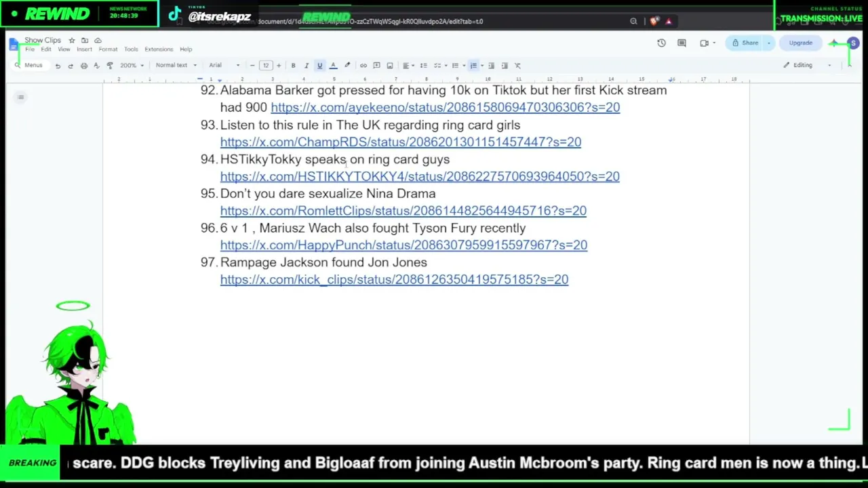
Task: Add a comment using the toolbar
Action: (376, 66)
